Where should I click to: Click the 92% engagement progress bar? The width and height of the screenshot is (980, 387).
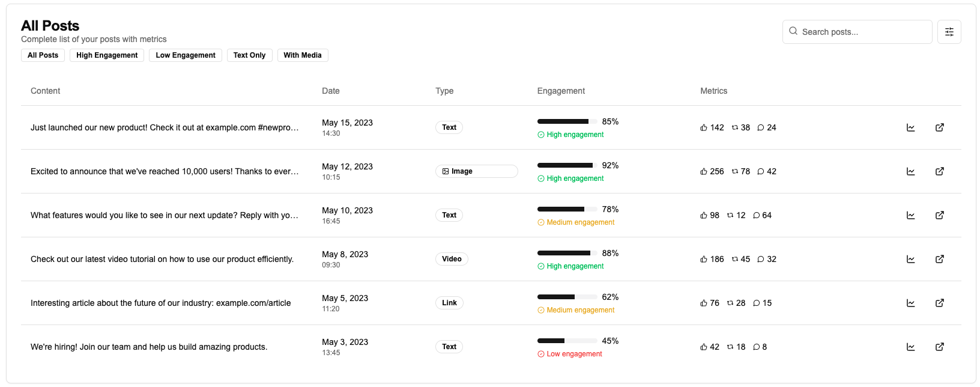pos(567,165)
